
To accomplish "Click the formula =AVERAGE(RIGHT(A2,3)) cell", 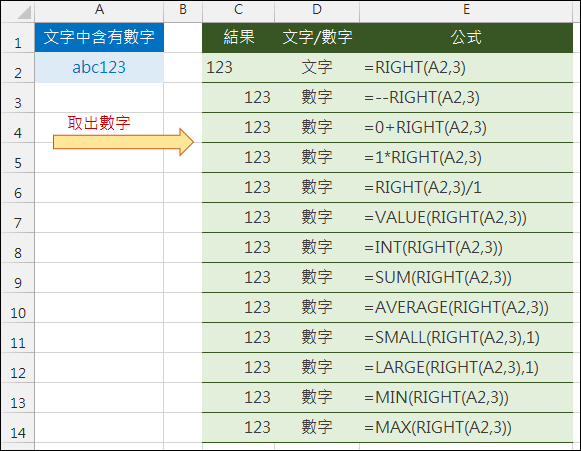I will coord(466,308).
